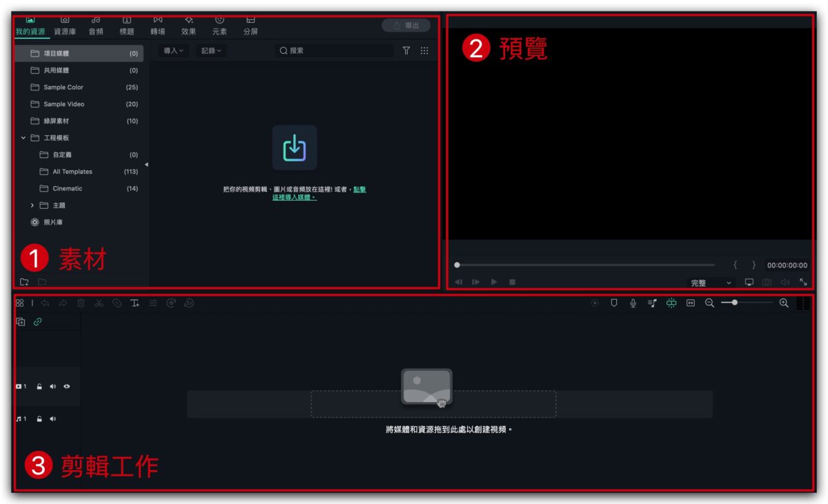Click the mark out brace in preview
The image size is (828, 504).
click(753, 265)
